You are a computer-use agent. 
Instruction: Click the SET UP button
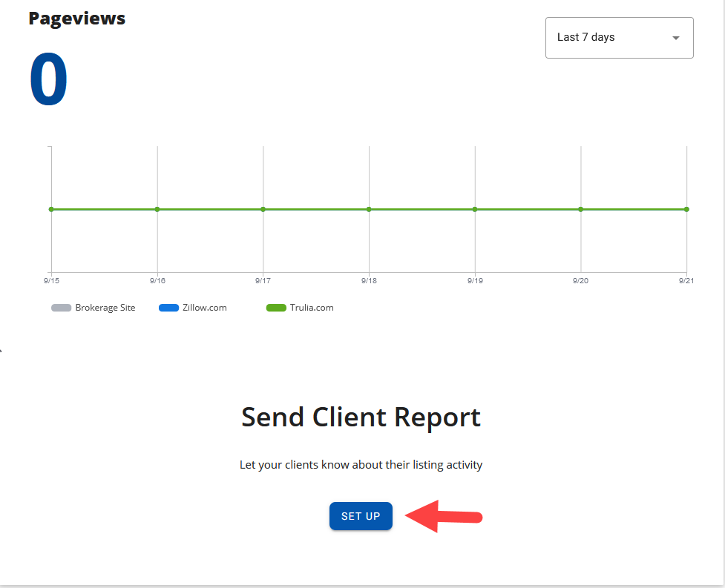coord(361,516)
